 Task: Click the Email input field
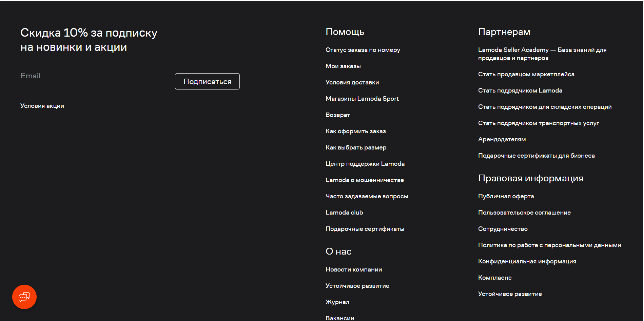pyautogui.click(x=93, y=76)
